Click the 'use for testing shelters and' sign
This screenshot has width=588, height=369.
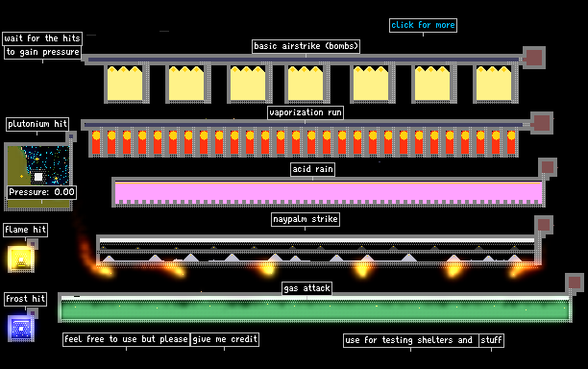click(410, 340)
